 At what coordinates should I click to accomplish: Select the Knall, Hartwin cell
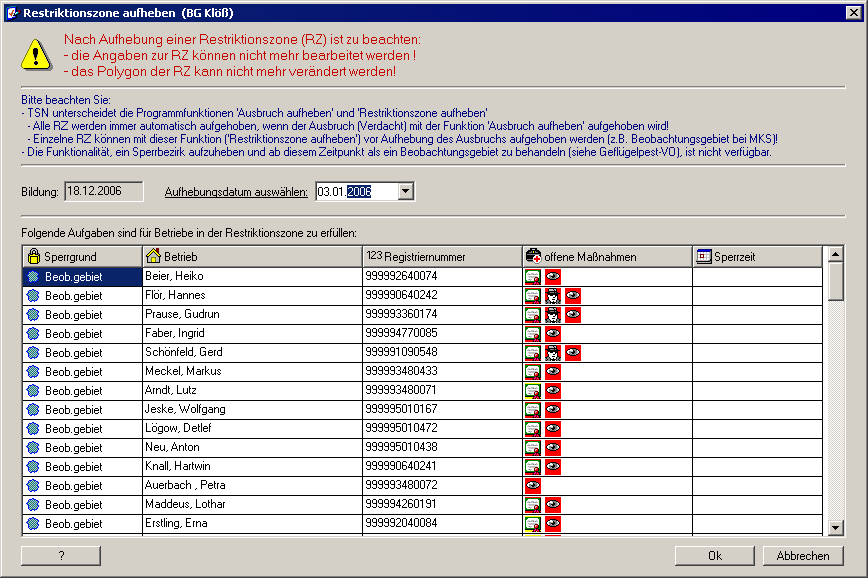(x=252, y=467)
